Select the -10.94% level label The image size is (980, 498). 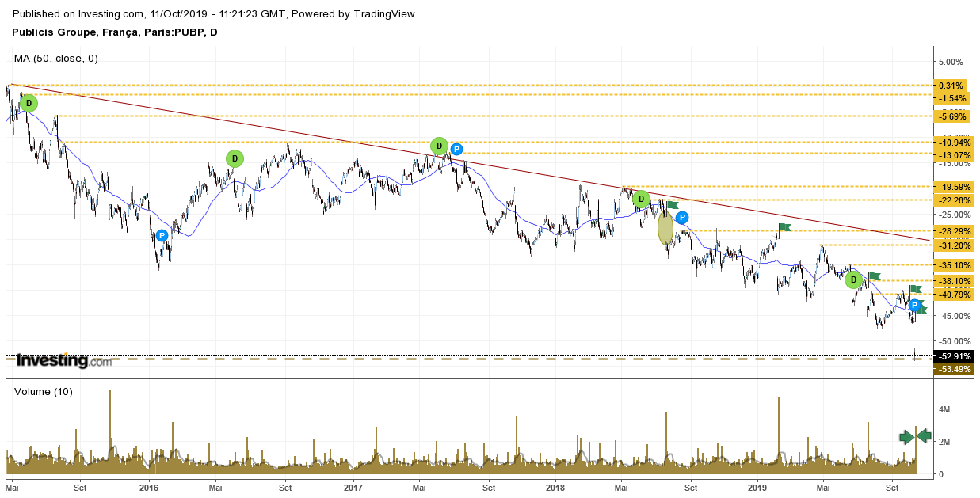[954, 143]
